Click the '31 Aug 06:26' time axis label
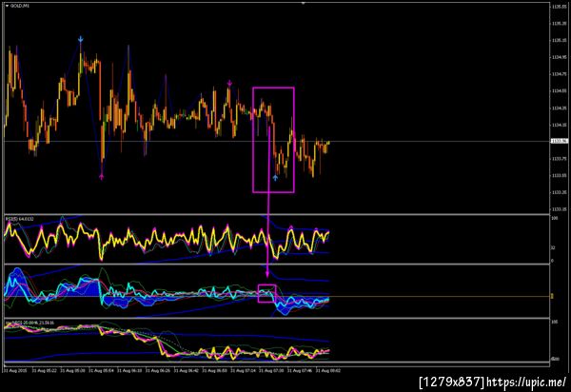The image size is (571, 392). 158,370
